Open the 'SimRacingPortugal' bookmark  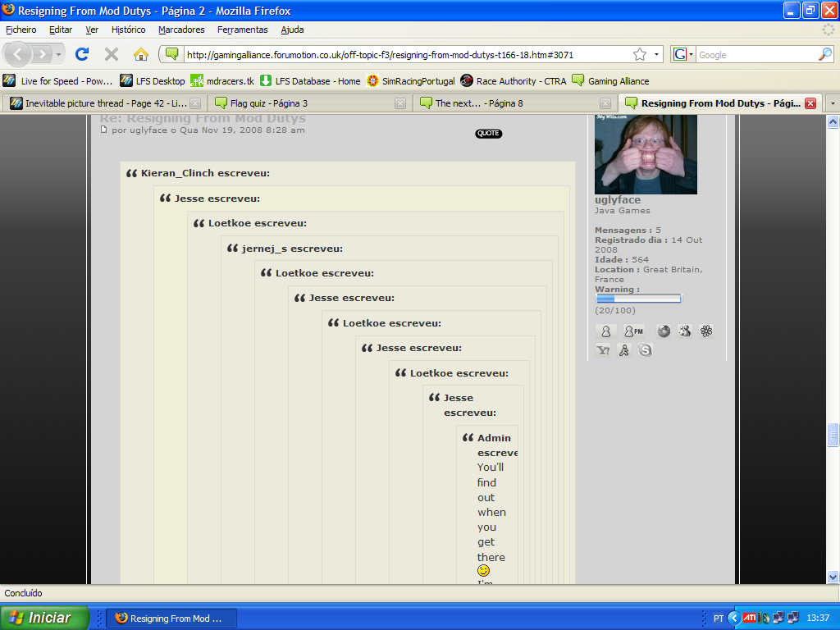click(410, 81)
